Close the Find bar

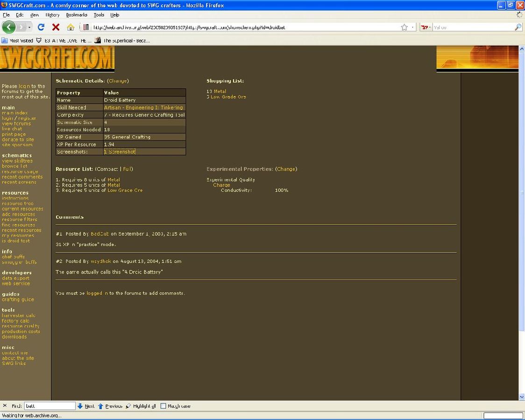pos(5,406)
